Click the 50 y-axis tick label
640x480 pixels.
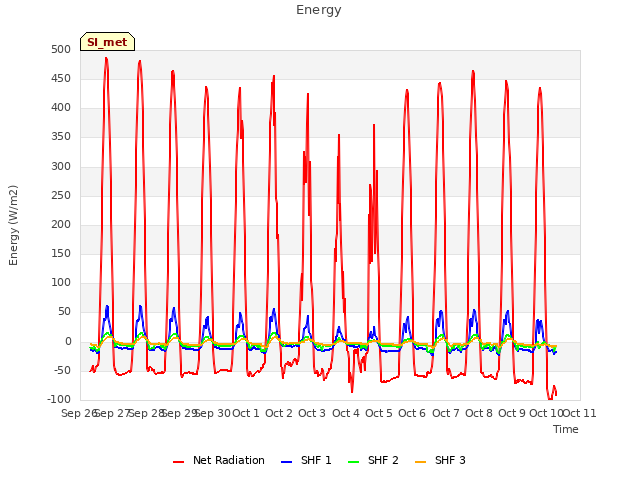click(64, 312)
